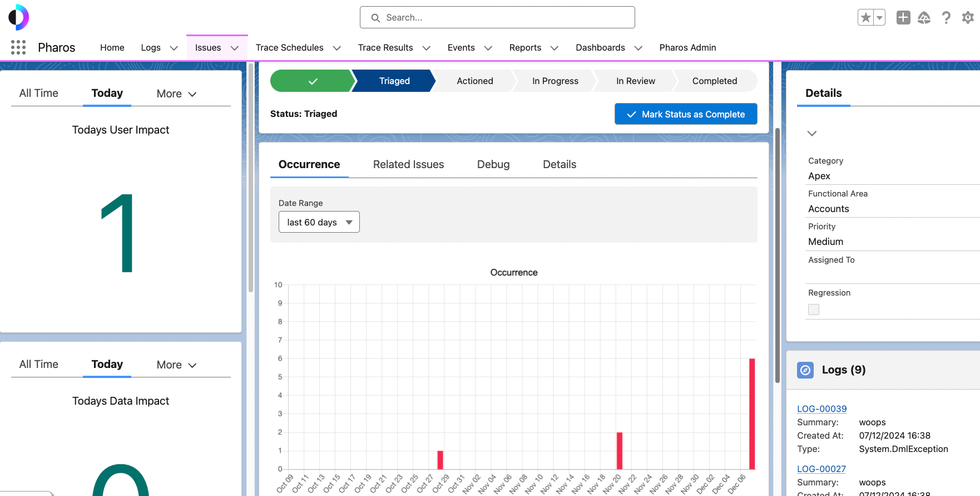Screen dimensions: 980x496
Task: Open the Favorites list dropdown arrow
Action: [x=880, y=18]
